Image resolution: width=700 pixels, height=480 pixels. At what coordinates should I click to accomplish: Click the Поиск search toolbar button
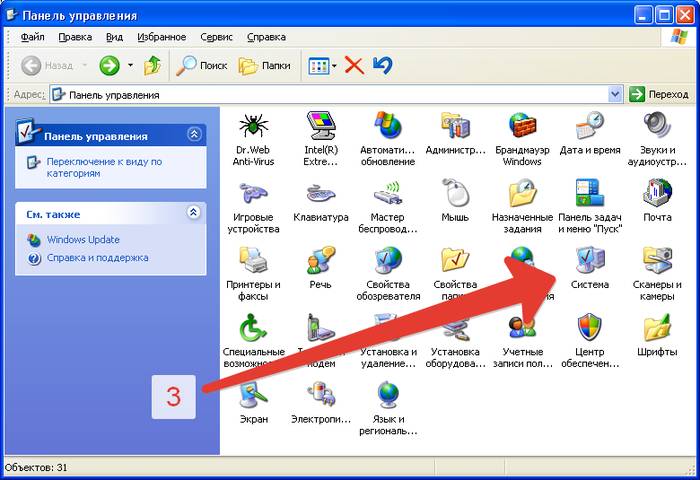coord(202,65)
